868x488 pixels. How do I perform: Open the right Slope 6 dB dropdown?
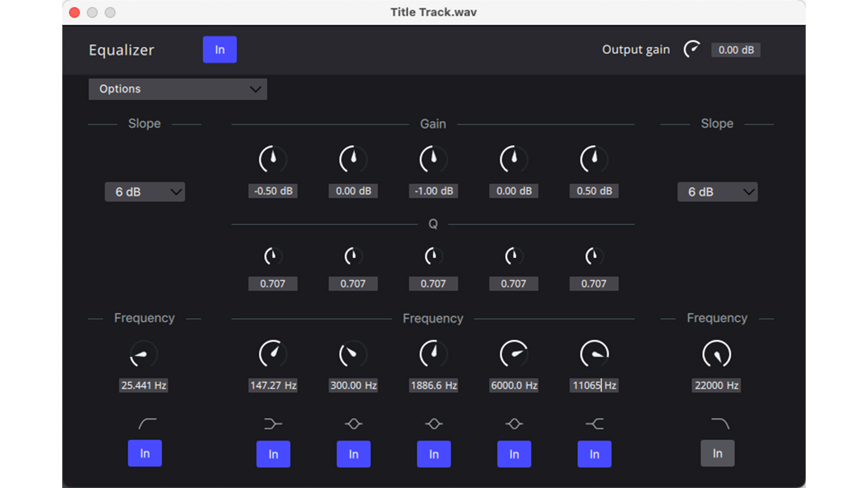(717, 191)
